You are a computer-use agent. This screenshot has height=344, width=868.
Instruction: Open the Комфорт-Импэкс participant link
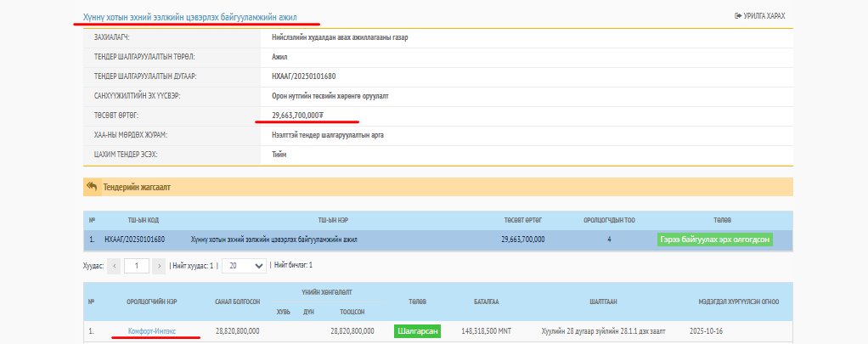coord(152,330)
